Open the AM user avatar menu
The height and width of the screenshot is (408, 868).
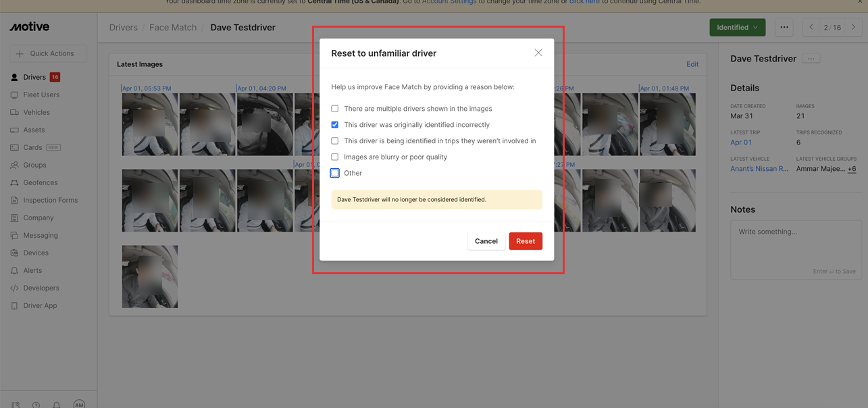(x=79, y=404)
